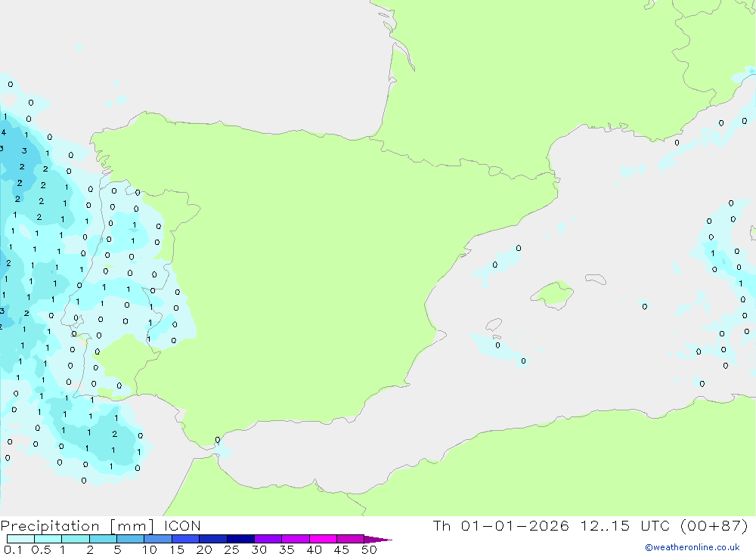Select the "10" legend scale label

tap(150, 549)
